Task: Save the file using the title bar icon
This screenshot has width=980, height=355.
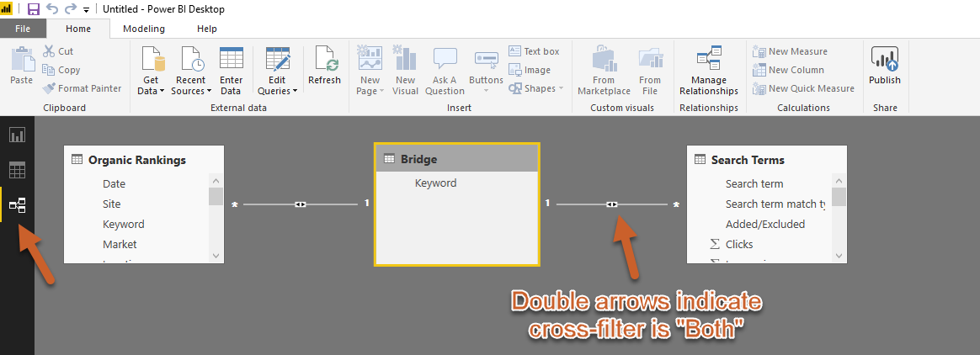Action: pos(34,9)
